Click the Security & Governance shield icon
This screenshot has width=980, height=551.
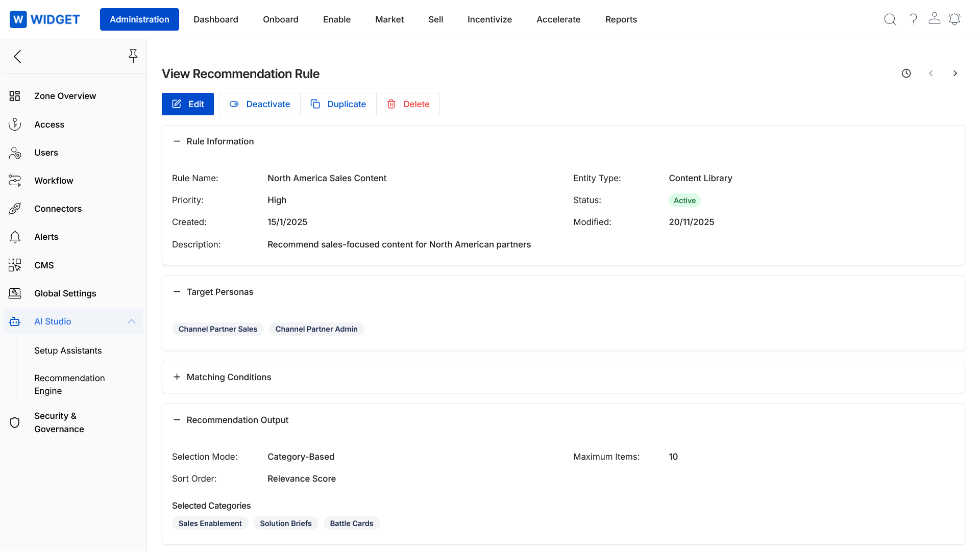click(15, 422)
